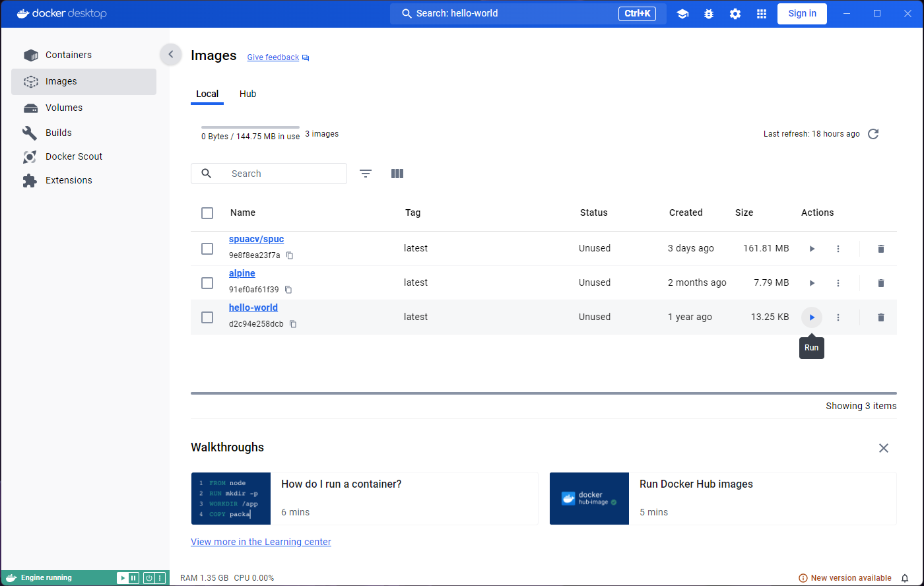Open the alpine image link

tap(242, 273)
